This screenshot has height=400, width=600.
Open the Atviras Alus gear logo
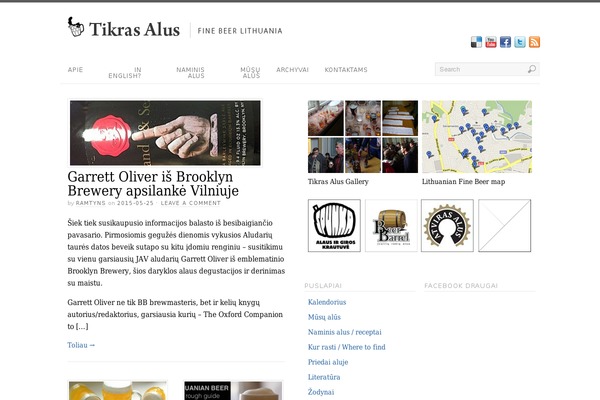447,225
